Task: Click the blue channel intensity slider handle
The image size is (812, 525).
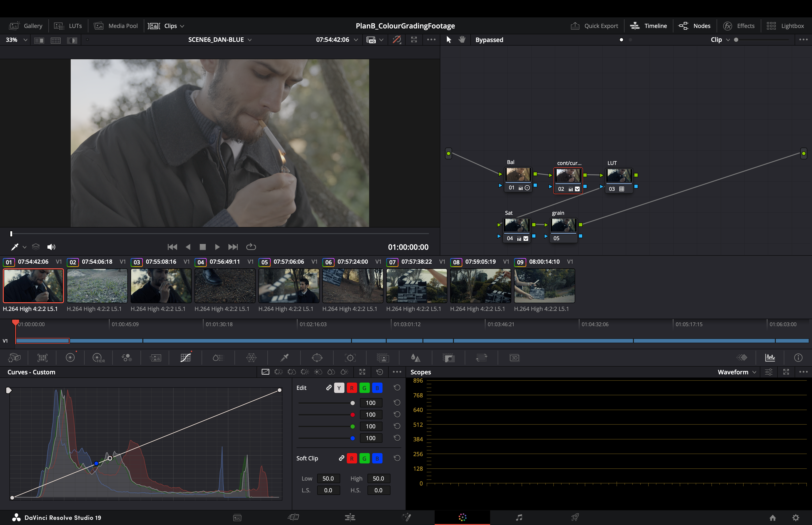Action: [x=353, y=438]
